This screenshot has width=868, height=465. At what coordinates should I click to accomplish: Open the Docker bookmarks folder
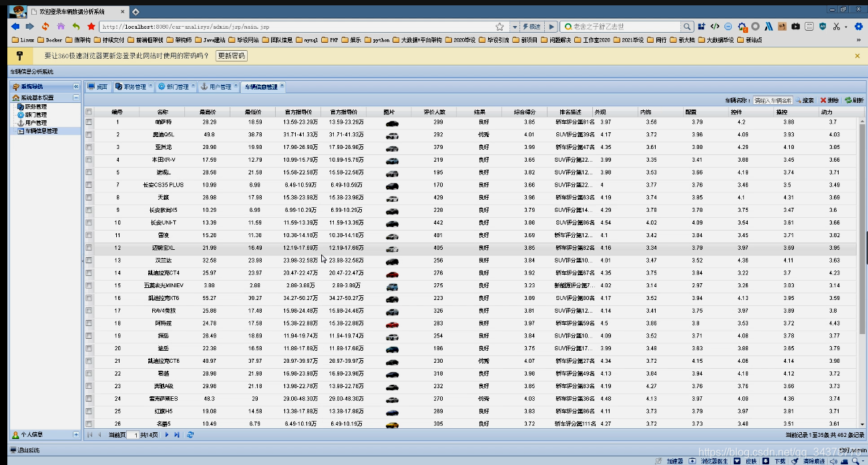[50, 40]
